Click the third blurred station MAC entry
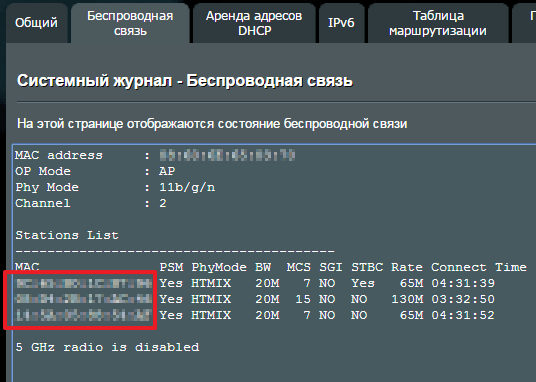This screenshot has width=536, height=382. pos(84,315)
